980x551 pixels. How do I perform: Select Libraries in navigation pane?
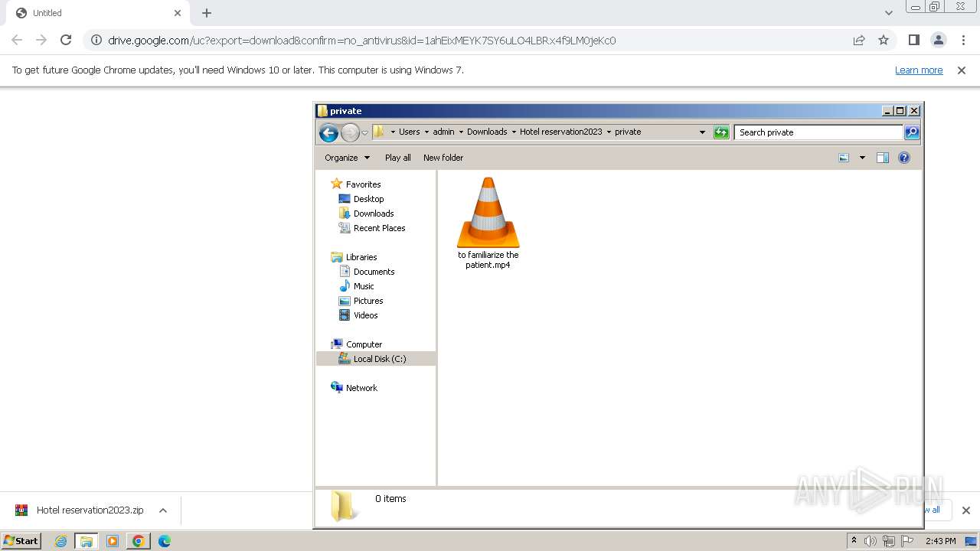(x=361, y=257)
